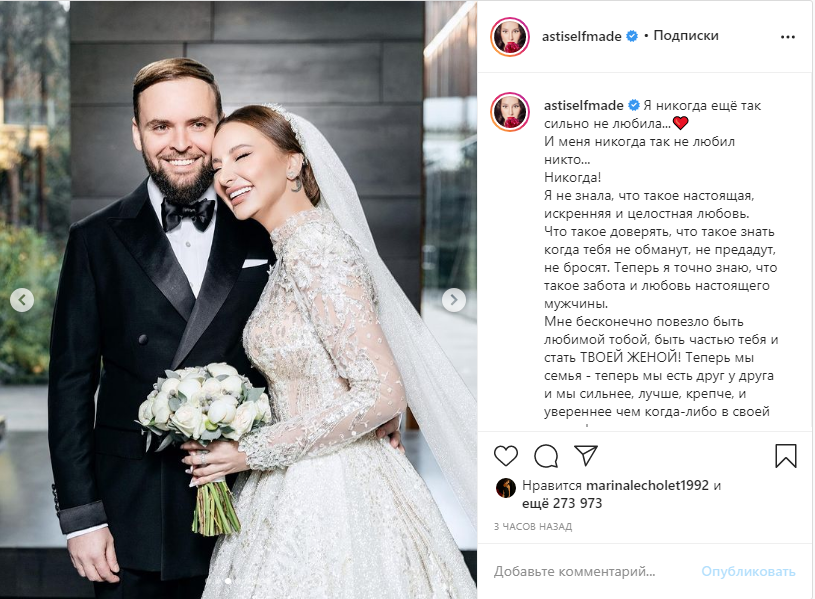This screenshot has height=599, width=815.
Task: Go to previous photo with left arrow
Action: (22, 300)
